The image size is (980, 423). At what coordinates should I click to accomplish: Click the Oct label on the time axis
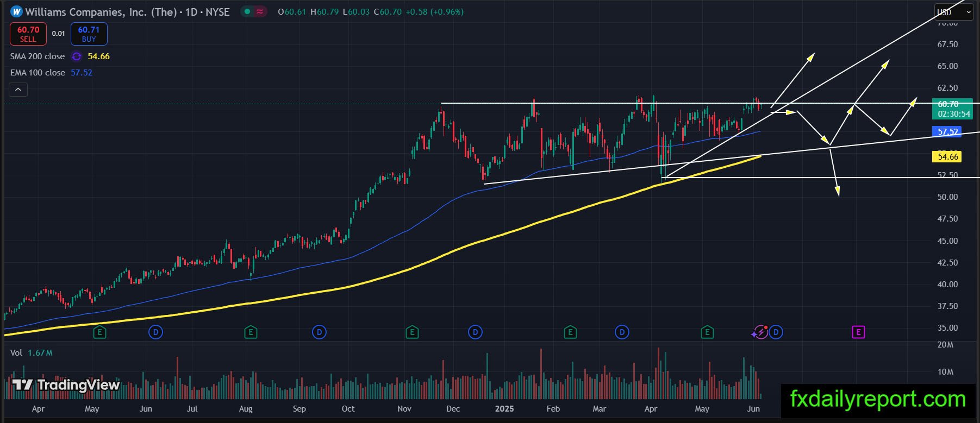tap(348, 409)
